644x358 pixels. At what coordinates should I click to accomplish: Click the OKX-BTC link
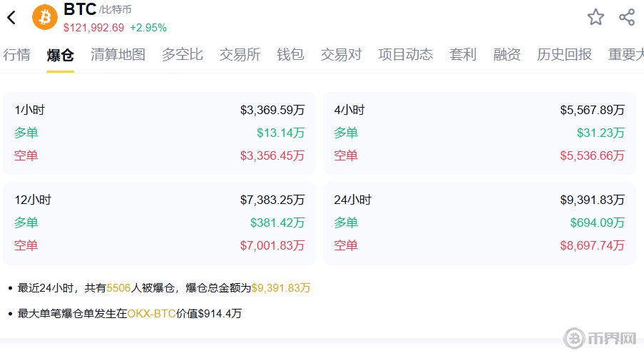(x=151, y=313)
